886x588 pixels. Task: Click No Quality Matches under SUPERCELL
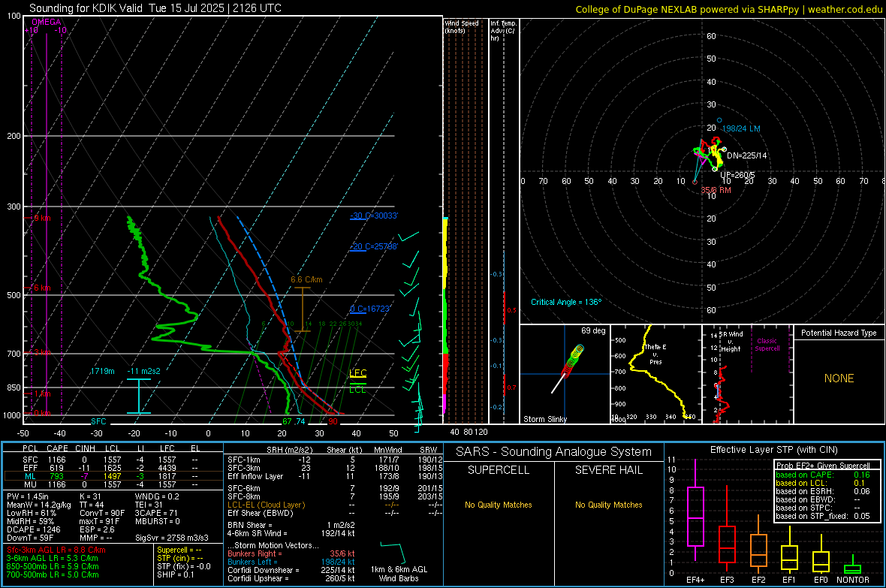click(x=499, y=505)
